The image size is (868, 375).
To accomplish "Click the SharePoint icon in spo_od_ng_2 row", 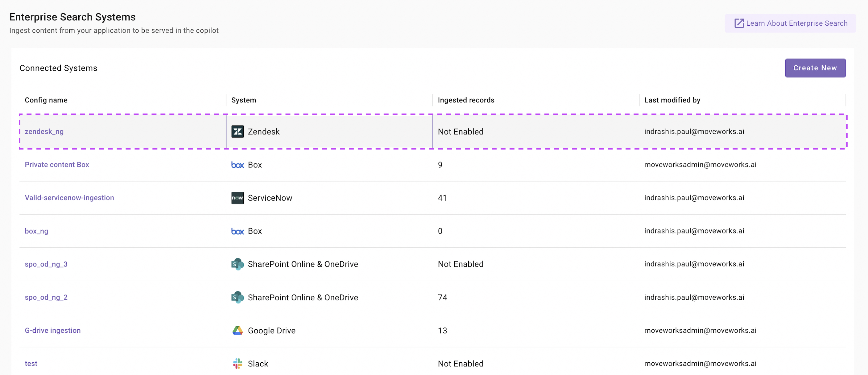I will pos(237,297).
